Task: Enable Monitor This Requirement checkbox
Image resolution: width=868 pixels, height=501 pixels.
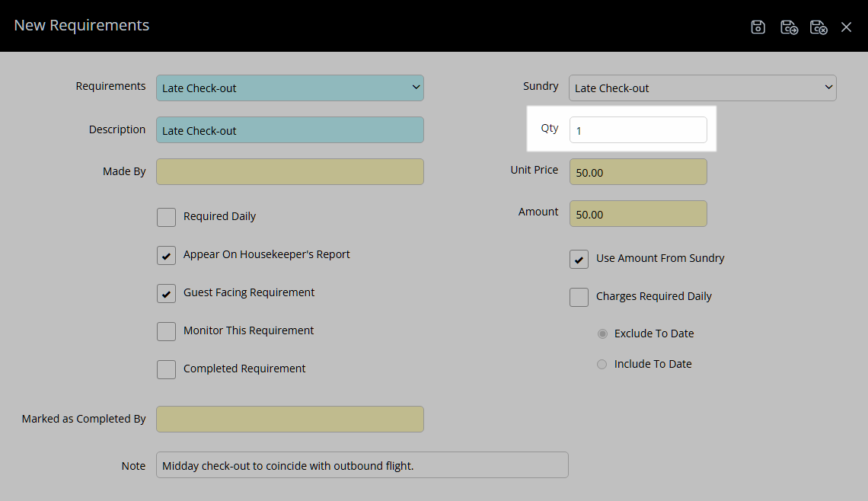Action: pos(166,332)
